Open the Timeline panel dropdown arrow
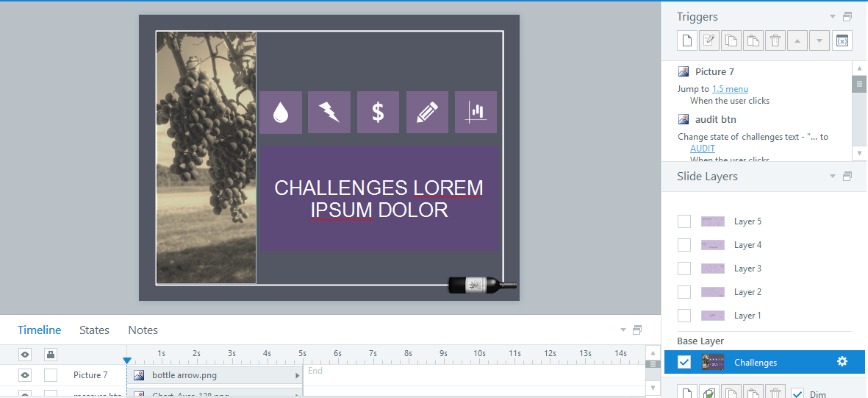Viewport: 868px width, 398px height. coord(623,330)
